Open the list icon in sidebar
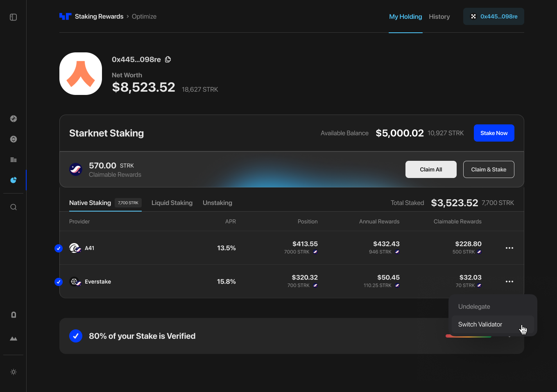 14,160
